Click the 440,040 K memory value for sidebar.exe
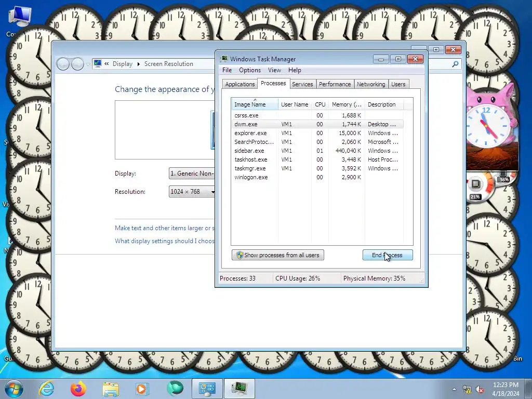The width and height of the screenshot is (532, 399). (x=348, y=151)
